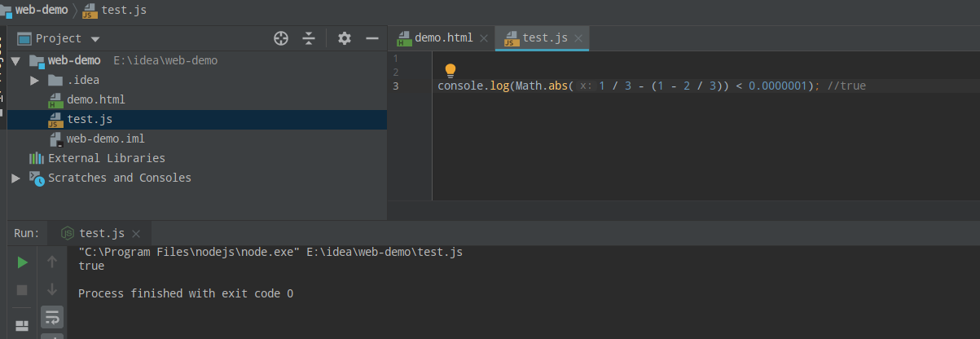Viewport: 980px width, 339px height.
Task: Click line number 3 in gutter
Action: (396, 86)
